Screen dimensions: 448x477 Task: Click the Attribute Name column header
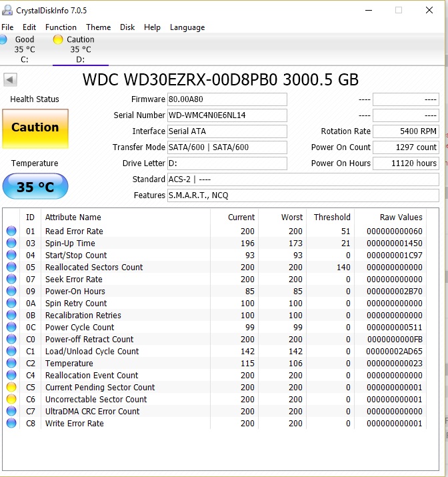point(73,217)
